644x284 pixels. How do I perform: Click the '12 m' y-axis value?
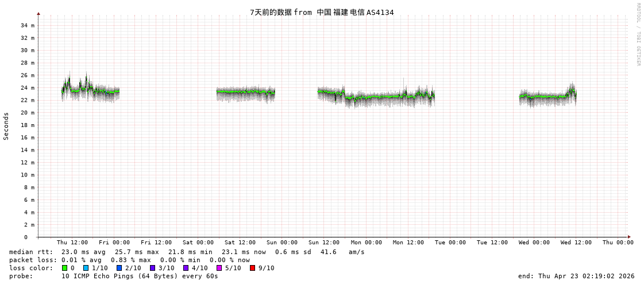pos(28,162)
